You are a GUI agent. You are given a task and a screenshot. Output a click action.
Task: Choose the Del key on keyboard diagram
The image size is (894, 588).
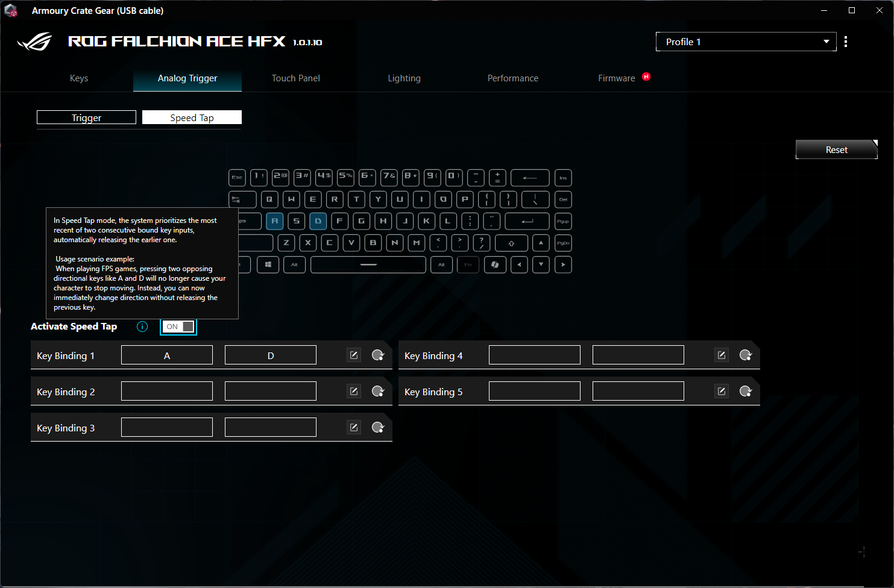click(x=563, y=199)
